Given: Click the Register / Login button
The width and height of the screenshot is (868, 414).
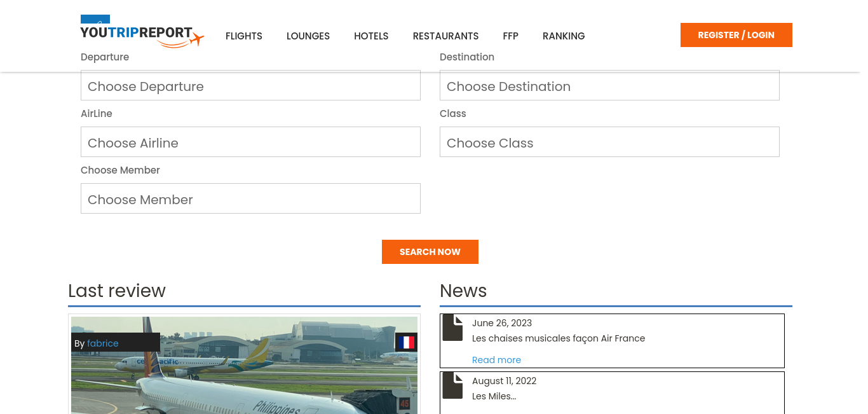Looking at the screenshot, I should tap(736, 35).
